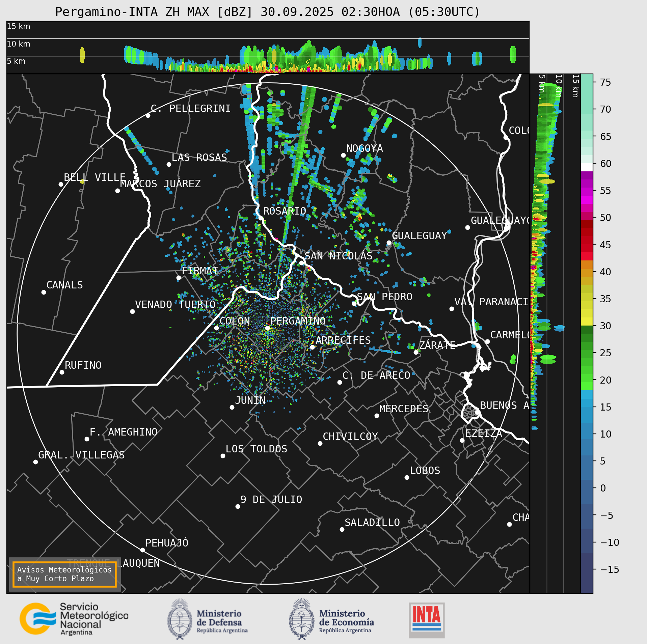
Task: Click the Carmelo label
Action: click(x=510, y=335)
